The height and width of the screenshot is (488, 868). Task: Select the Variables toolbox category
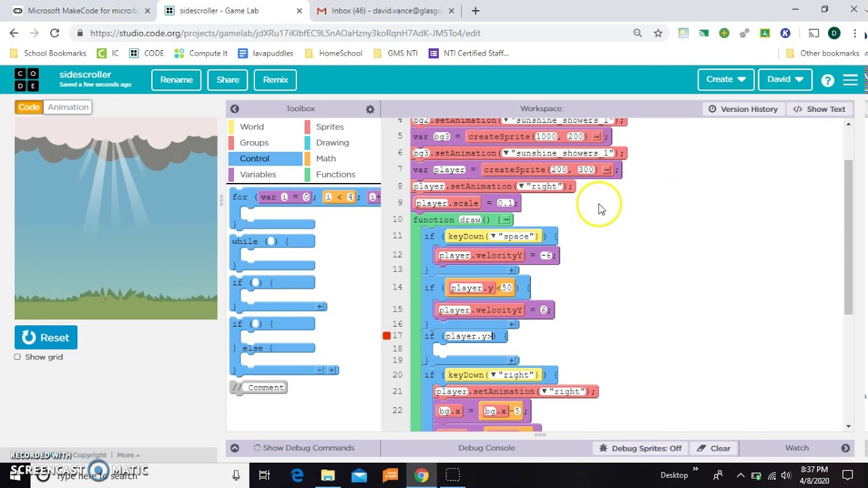coord(264,175)
